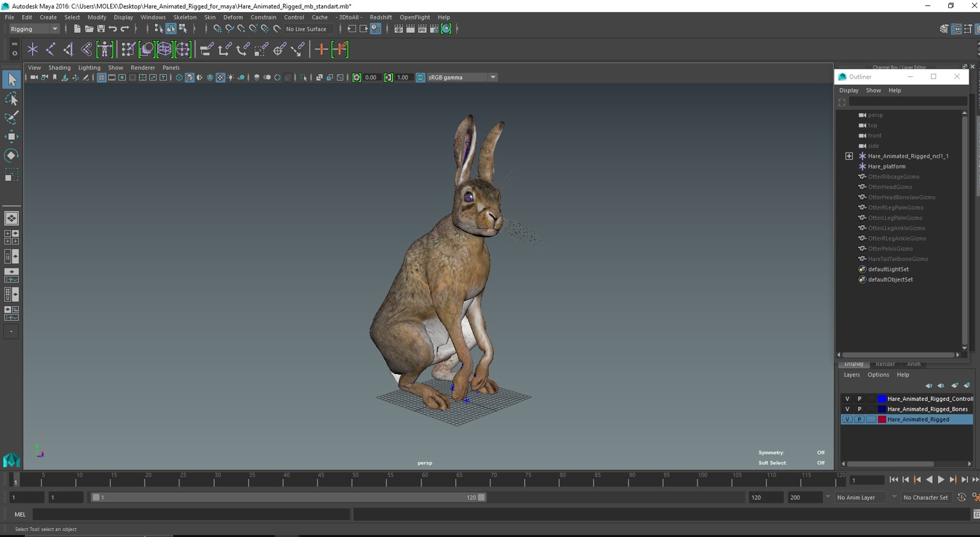Click four view layout icon

[11, 237]
